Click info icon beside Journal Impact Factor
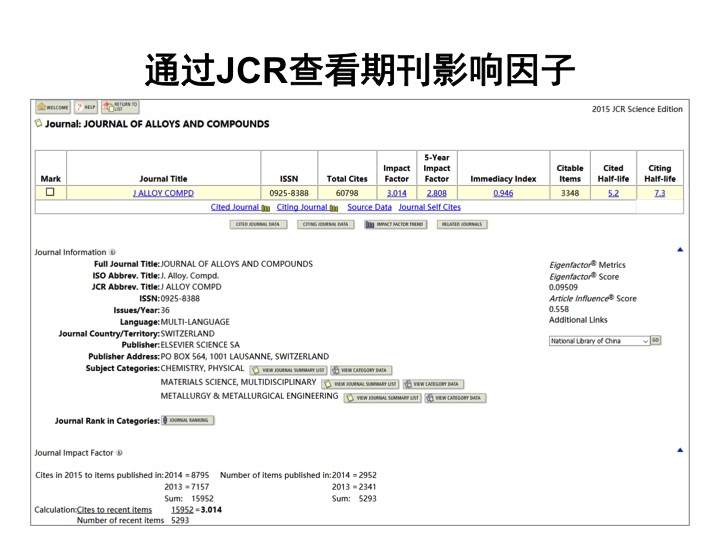Screen dimensions: 720x540 119,453
